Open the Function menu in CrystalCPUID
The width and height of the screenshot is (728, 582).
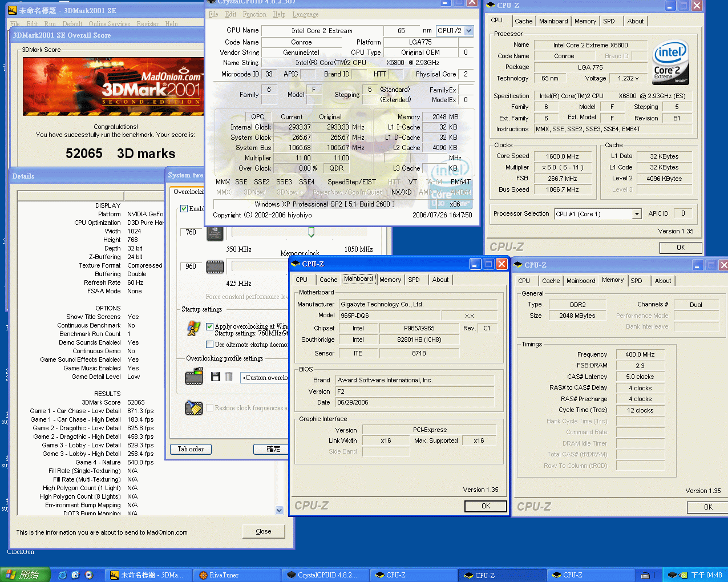(x=254, y=14)
